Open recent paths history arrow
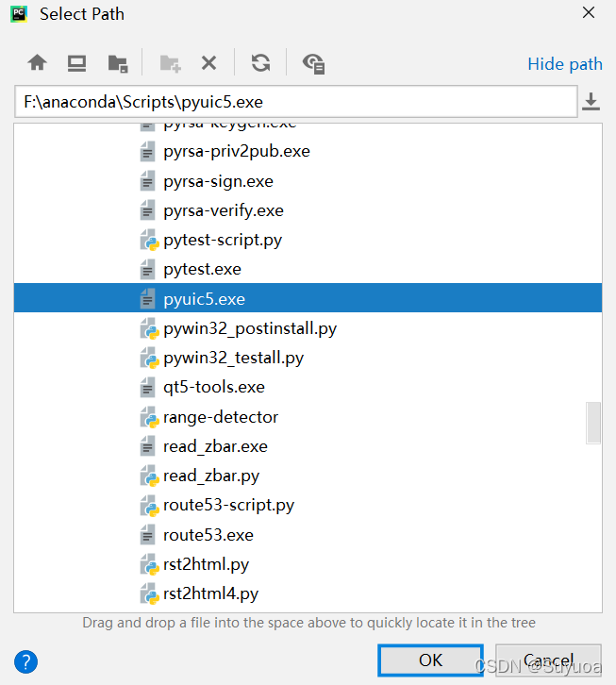 pyautogui.click(x=591, y=101)
